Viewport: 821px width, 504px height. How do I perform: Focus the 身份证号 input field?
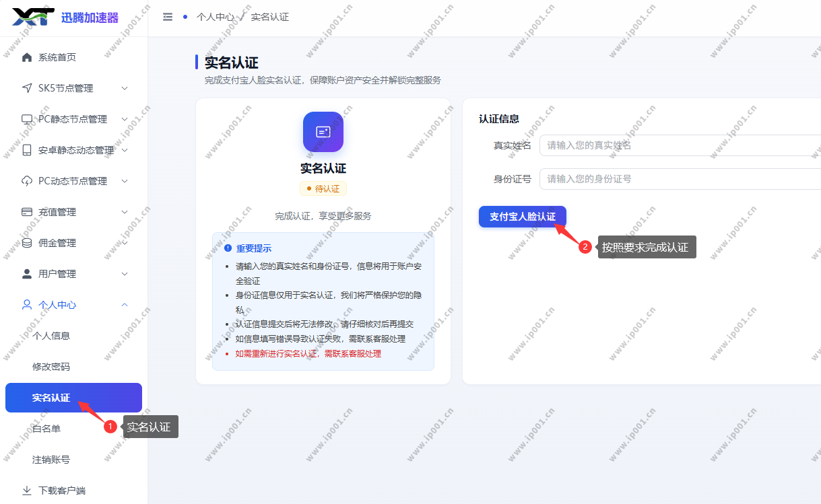point(680,179)
